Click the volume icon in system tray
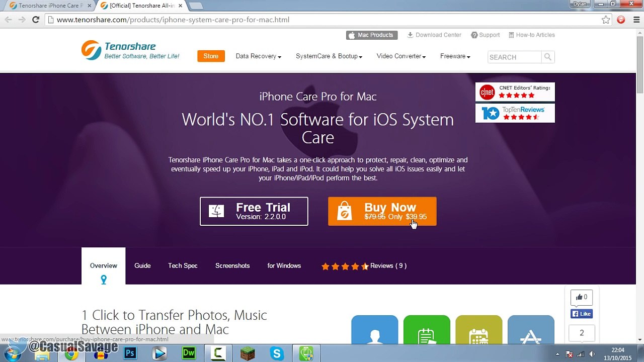 coord(592,354)
